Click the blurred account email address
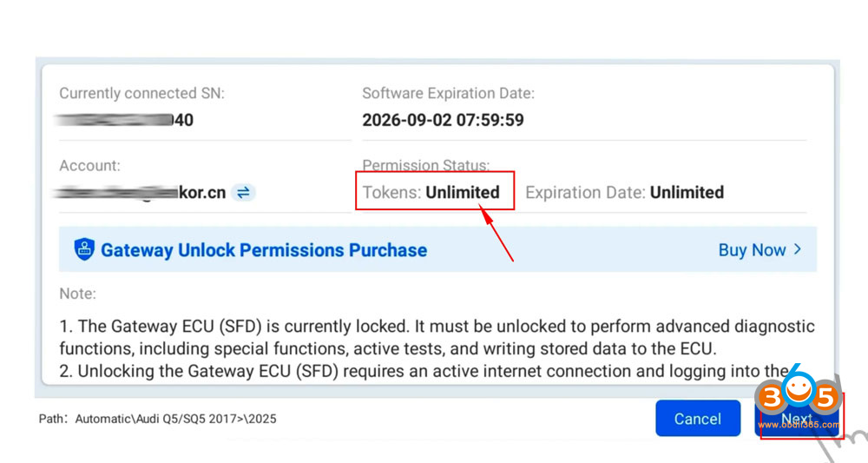This screenshot has height=463, width=868. pyautogui.click(x=143, y=193)
